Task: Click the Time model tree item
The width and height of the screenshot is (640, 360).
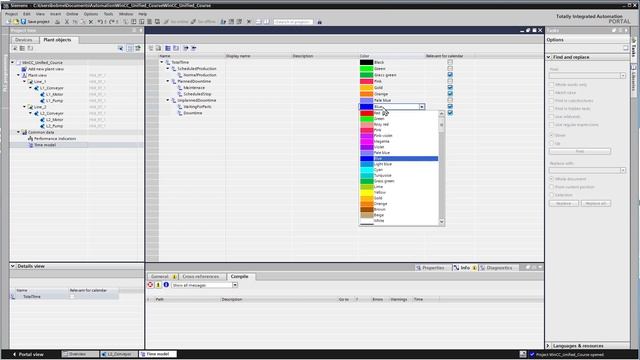Action: (x=44, y=145)
